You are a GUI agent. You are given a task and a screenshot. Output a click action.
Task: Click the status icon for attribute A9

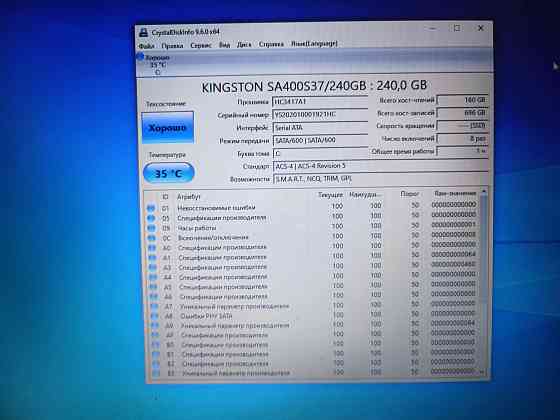[155, 326]
